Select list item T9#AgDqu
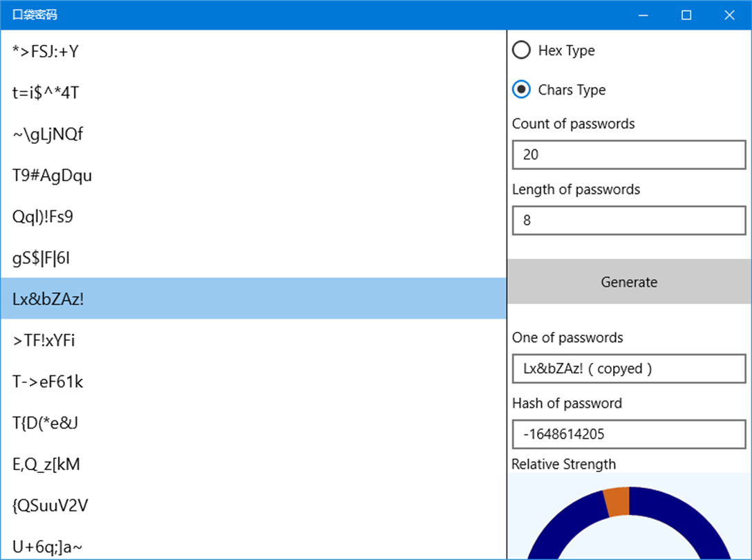This screenshot has width=752, height=560. click(x=253, y=175)
